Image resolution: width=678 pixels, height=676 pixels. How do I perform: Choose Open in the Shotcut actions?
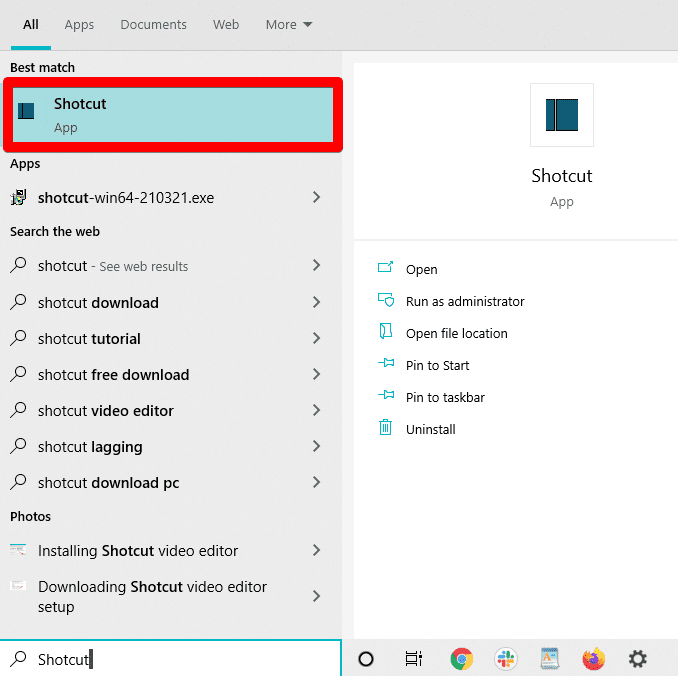(x=422, y=269)
